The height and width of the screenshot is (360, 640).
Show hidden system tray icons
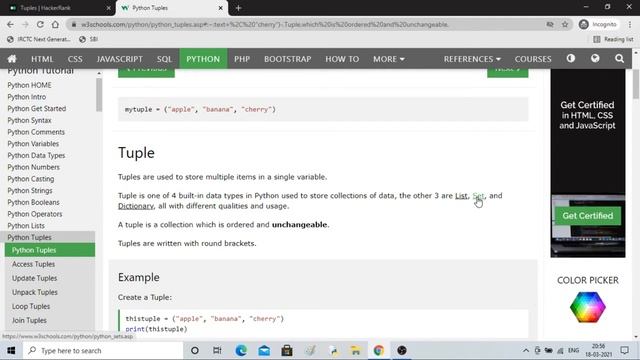526,351
